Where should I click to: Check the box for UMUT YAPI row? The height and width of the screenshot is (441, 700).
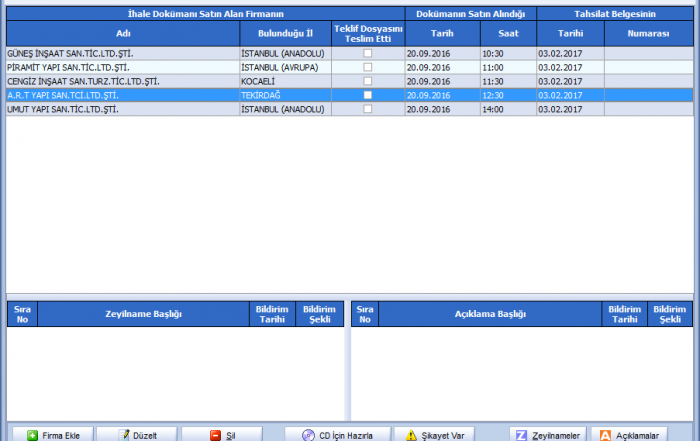(x=367, y=108)
